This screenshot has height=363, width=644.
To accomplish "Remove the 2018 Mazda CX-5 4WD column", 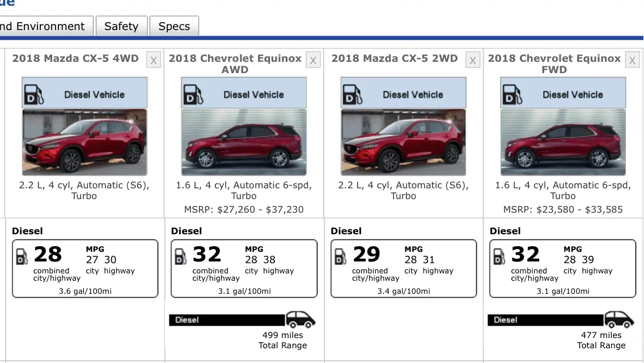I will click(x=153, y=60).
